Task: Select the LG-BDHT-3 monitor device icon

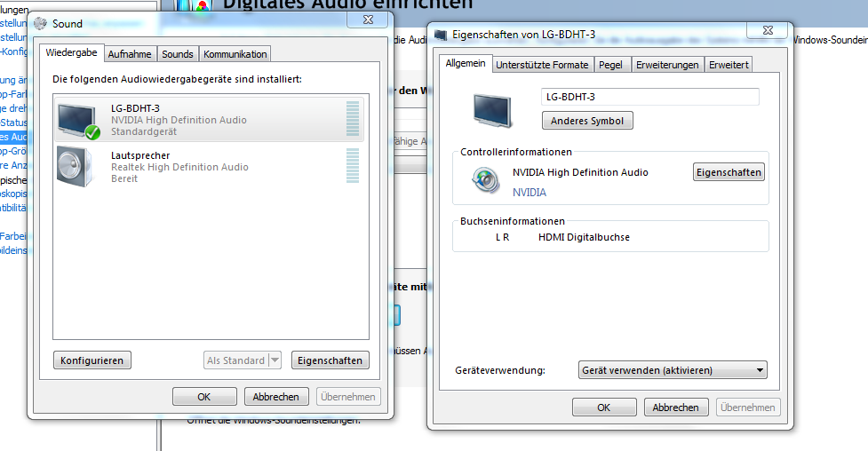Action: click(x=78, y=122)
